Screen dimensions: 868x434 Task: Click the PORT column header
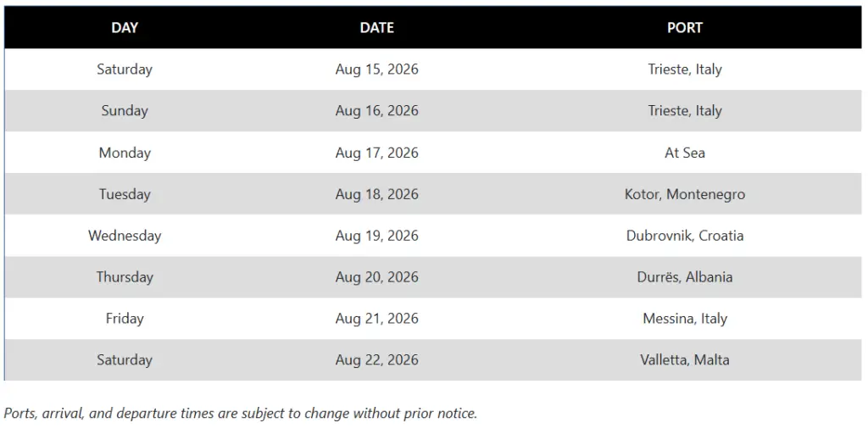click(x=685, y=28)
